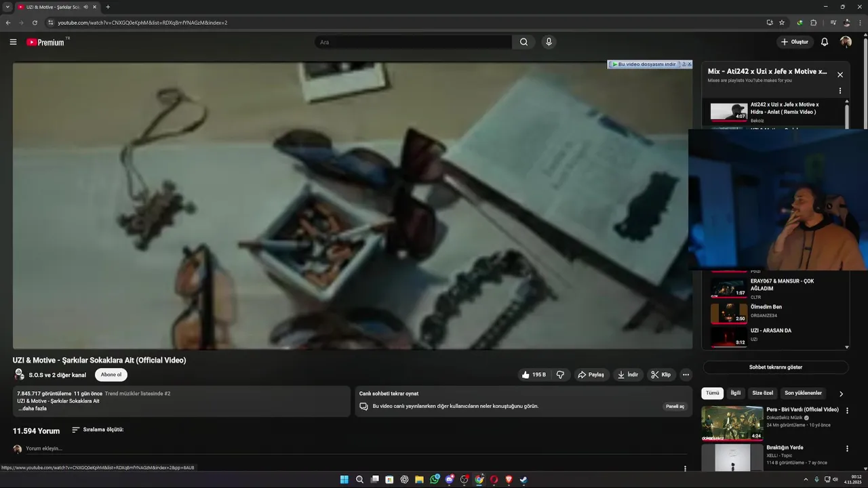Open Chrome media controls icon
868x488 pixels.
833,22
